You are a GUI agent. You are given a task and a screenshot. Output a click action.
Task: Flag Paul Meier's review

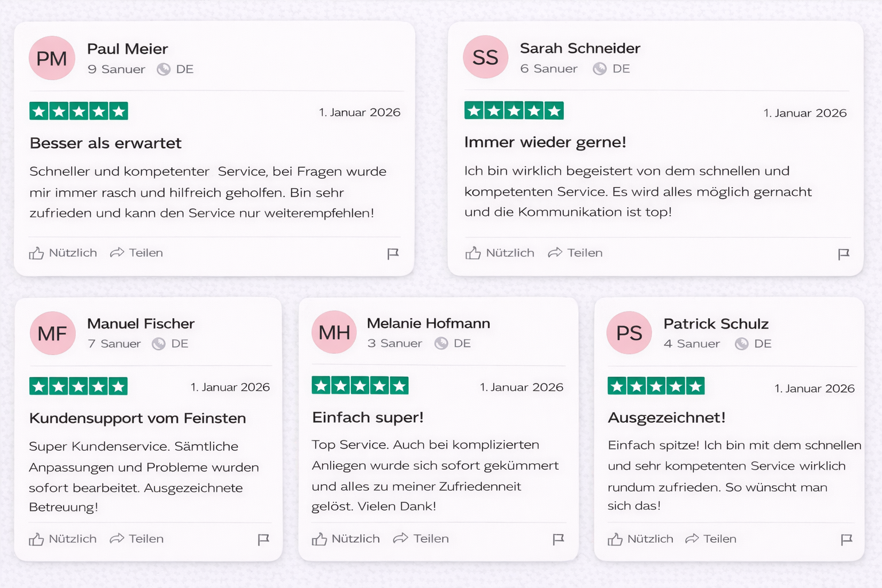[x=393, y=253]
